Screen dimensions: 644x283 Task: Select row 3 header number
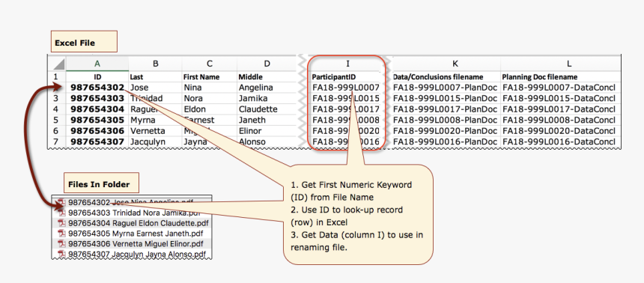pyautogui.click(x=56, y=99)
